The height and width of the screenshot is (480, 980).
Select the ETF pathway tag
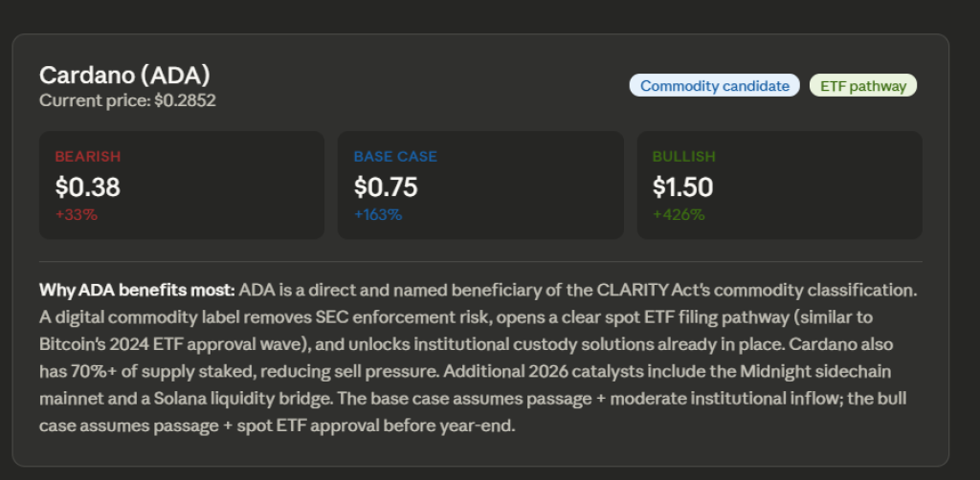[863, 86]
